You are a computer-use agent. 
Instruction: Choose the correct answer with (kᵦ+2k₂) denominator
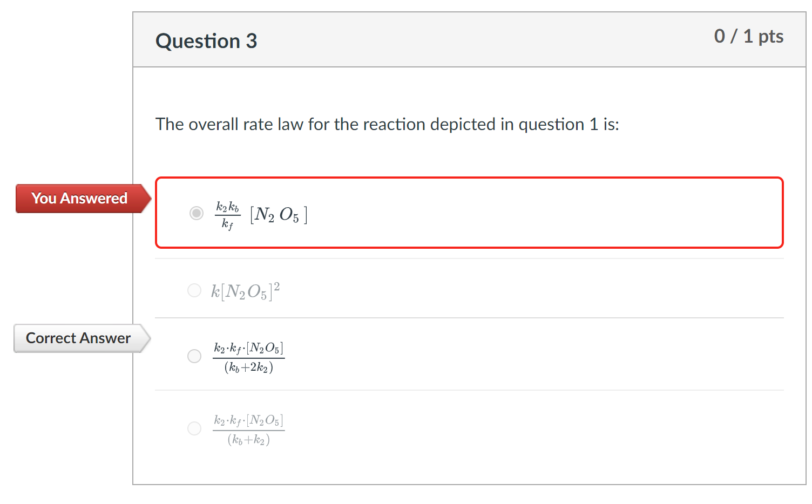coord(194,356)
